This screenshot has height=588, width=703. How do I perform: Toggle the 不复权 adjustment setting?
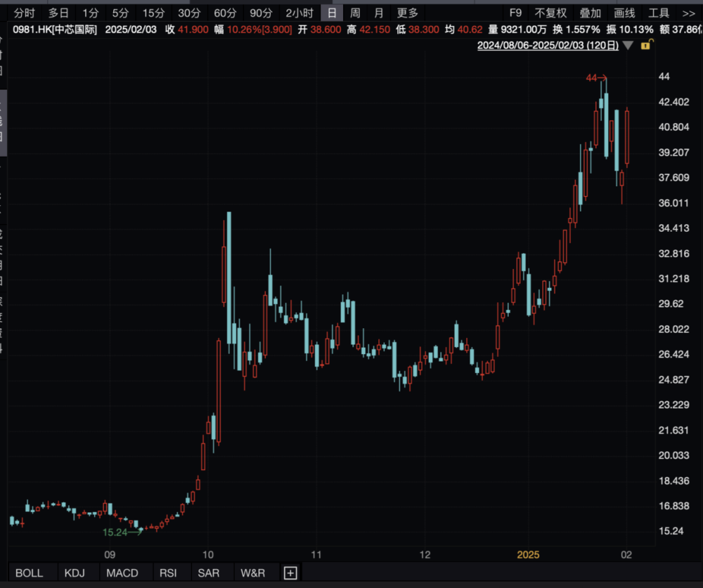coord(551,13)
